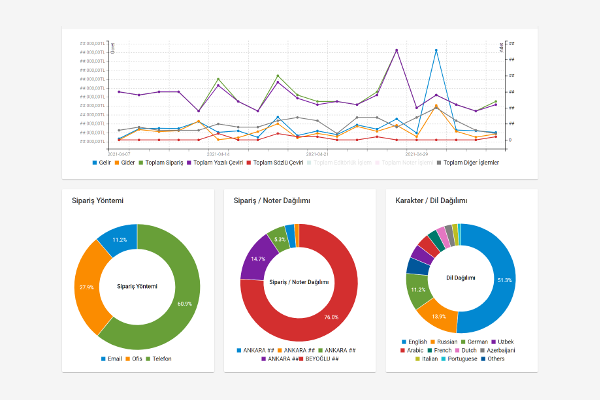The image size is (600, 400).
Task: Toggle the Gider series legend entry
Action: click(x=124, y=163)
